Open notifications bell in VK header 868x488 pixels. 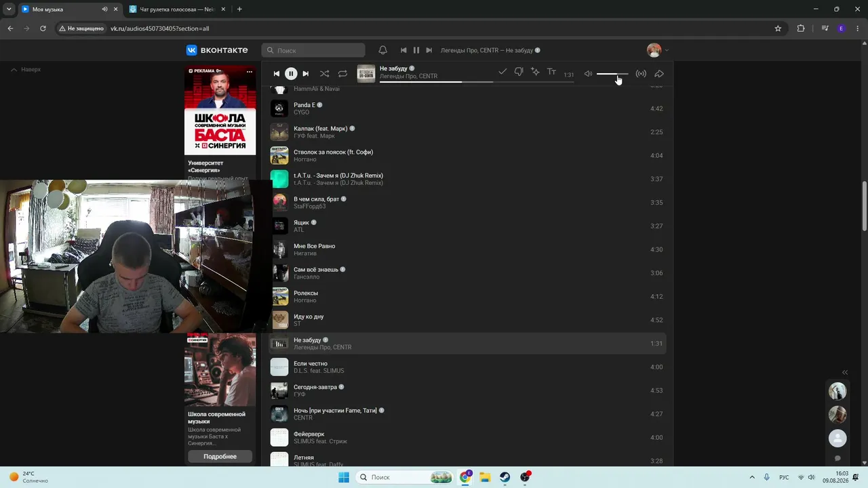383,50
